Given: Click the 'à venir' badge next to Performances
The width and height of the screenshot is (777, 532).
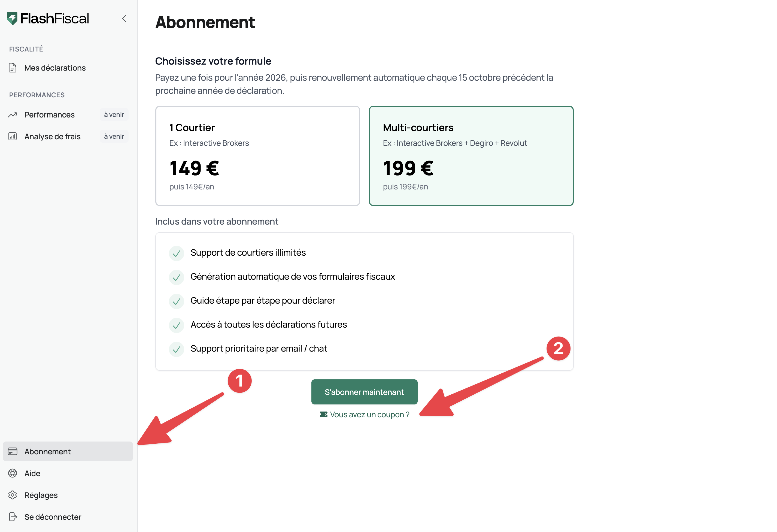Looking at the screenshot, I should coord(114,115).
